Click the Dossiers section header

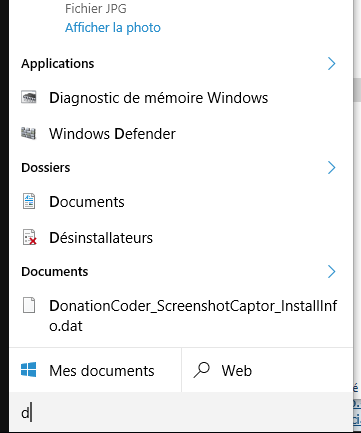(46, 168)
